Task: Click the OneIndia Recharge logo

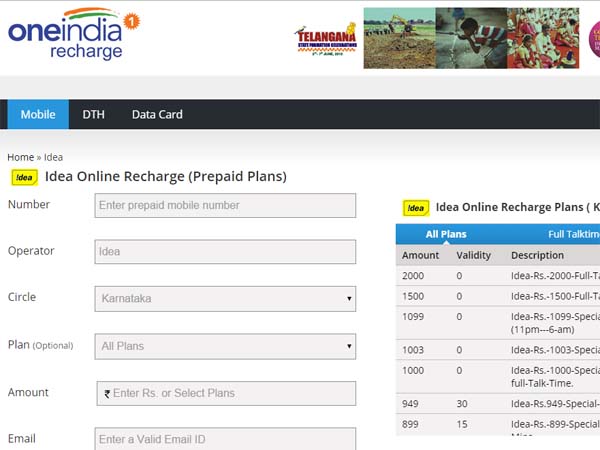Action: 72,38
